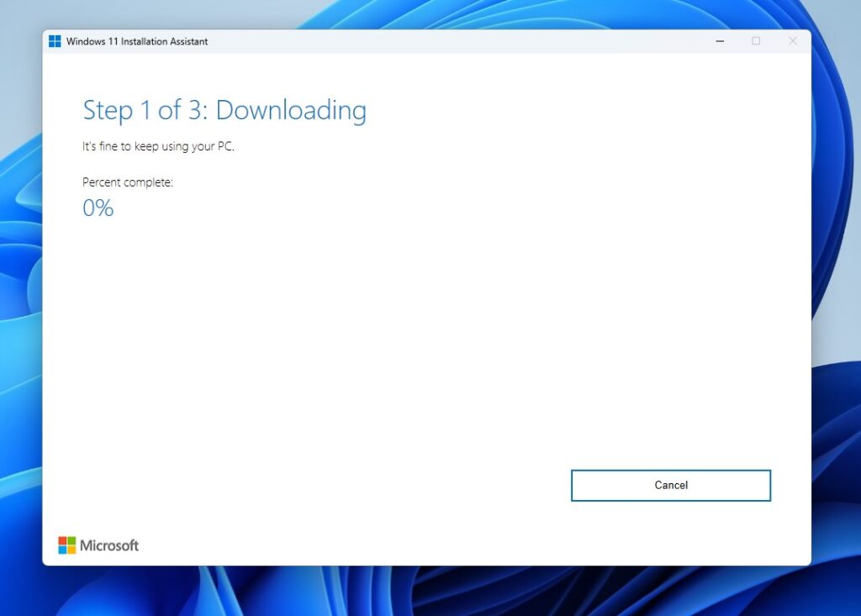Click the maximize button of the installer
The image size is (861, 616).
pos(756,40)
